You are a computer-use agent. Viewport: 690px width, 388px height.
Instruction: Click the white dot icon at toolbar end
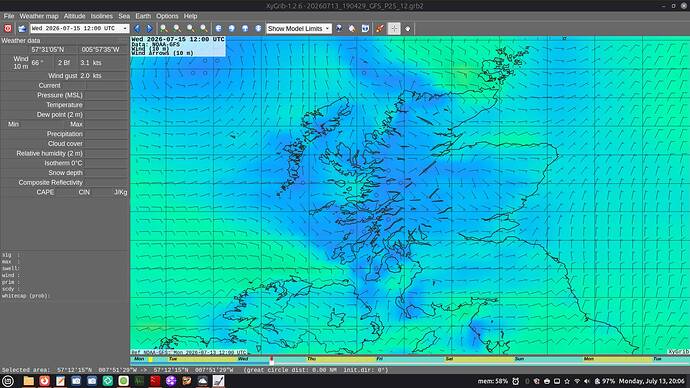[x=408, y=29]
